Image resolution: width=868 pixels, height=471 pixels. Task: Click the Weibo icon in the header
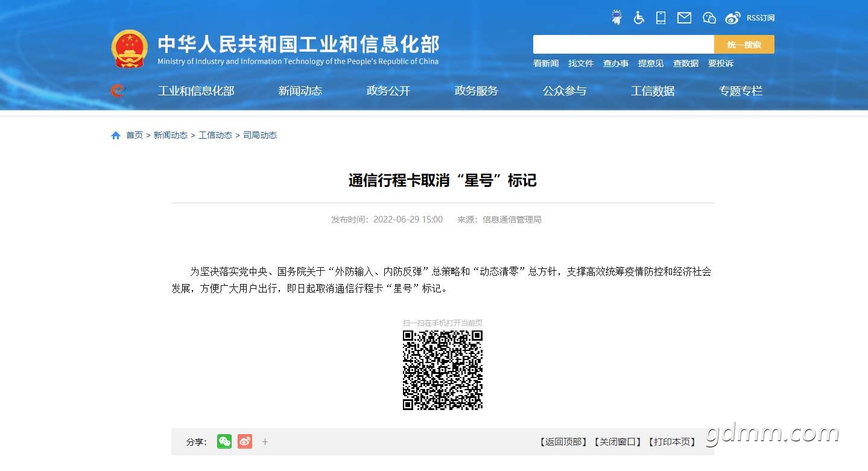(x=733, y=18)
